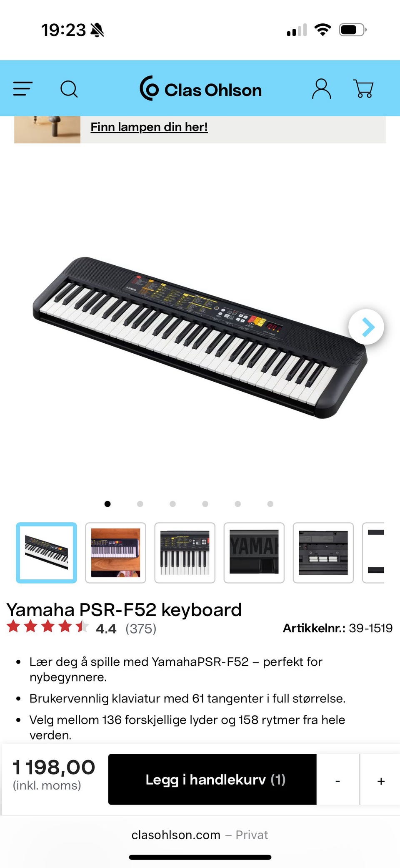400x868 pixels.
Task: Select keyboard on wooden table thumbnail
Action: (116, 553)
